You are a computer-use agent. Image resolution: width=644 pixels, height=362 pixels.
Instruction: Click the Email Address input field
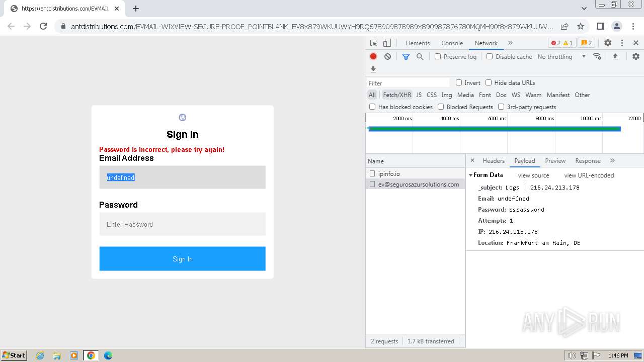[x=182, y=177]
